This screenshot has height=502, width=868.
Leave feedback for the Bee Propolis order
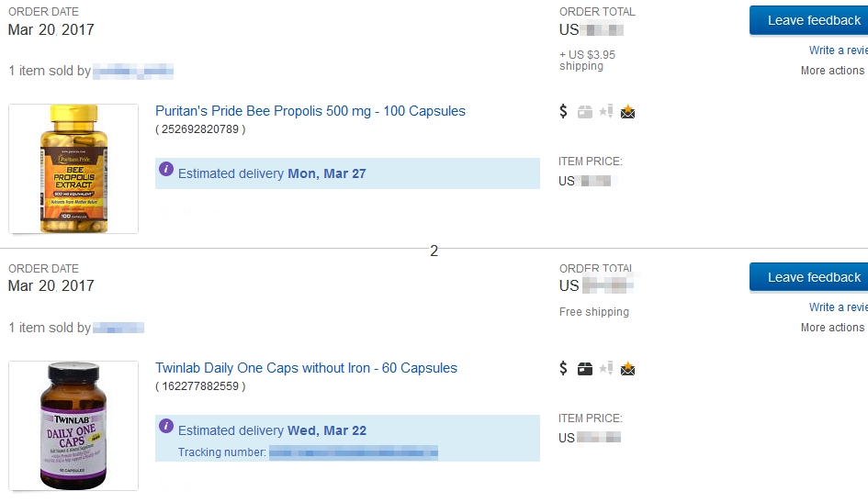809,20
